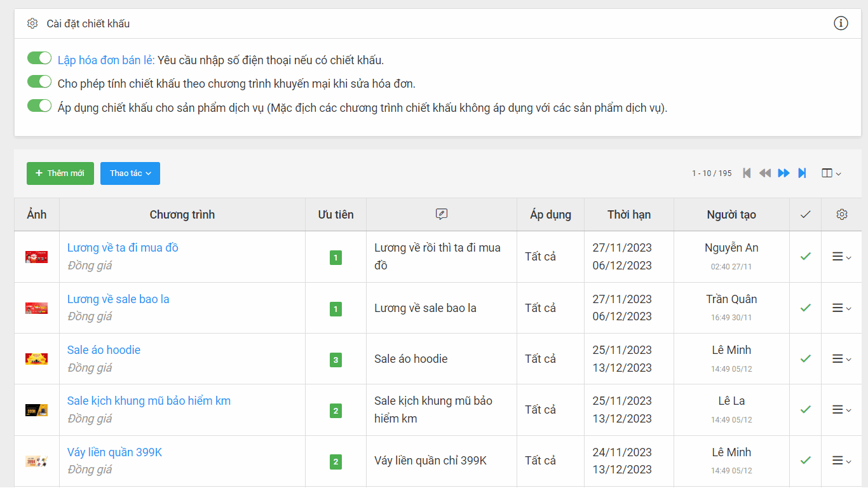This screenshot has width=868, height=488.
Task: Go to the next page of results
Action: 783,173
